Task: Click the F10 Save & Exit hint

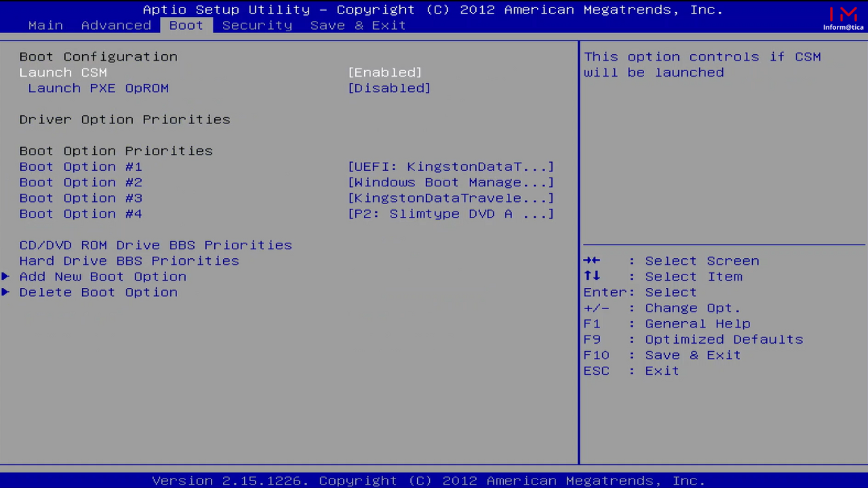Action: pyautogui.click(x=662, y=355)
